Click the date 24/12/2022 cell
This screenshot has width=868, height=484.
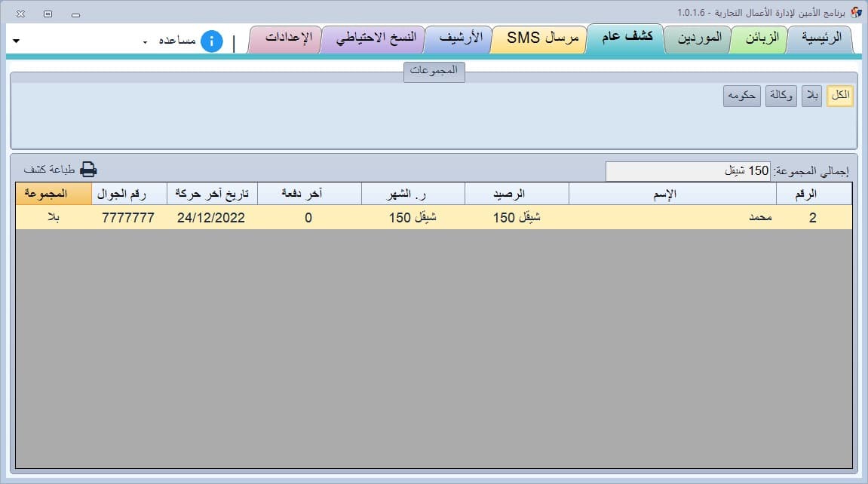[212, 217]
